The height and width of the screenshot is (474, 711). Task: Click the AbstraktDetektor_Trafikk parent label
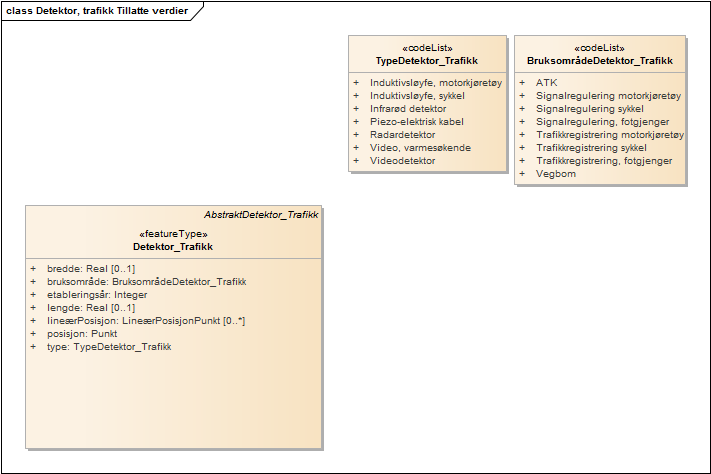[x=260, y=215]
